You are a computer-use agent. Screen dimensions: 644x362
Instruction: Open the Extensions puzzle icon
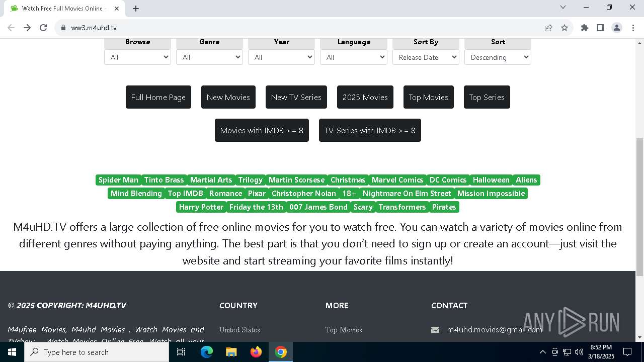coord(585,28)
